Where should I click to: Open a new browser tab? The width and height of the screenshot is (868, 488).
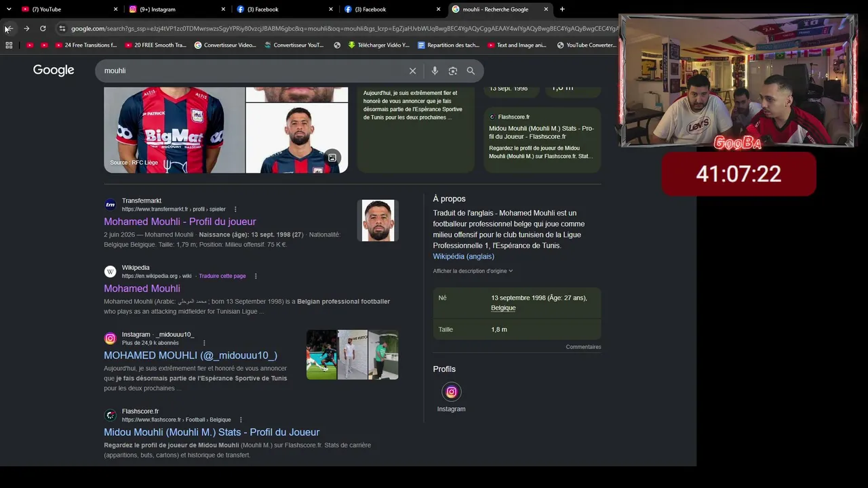click(562, 9)
